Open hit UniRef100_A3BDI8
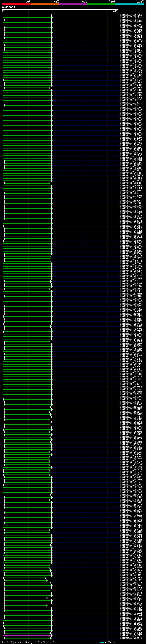Image resolution: width=146 pixels, height=644 pixels. click(x=131, y=105)
